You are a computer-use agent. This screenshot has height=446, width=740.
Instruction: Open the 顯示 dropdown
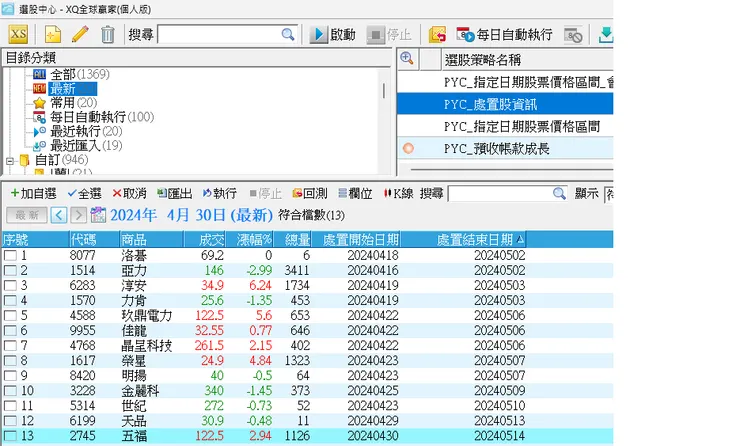click(609, 194)
